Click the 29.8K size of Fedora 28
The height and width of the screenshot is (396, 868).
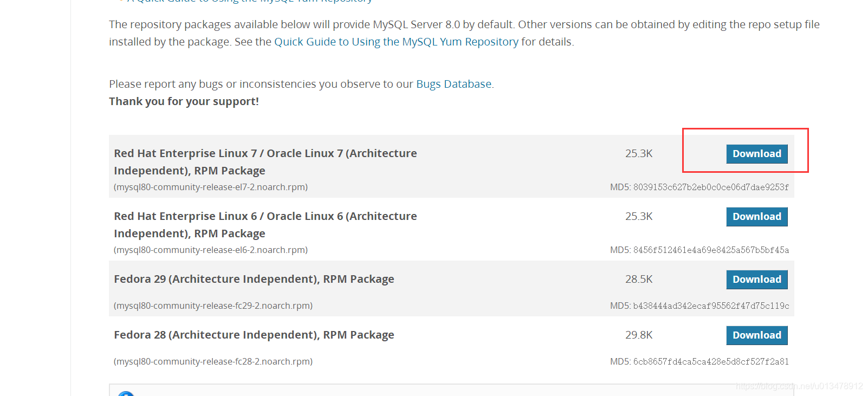point(639,335)
